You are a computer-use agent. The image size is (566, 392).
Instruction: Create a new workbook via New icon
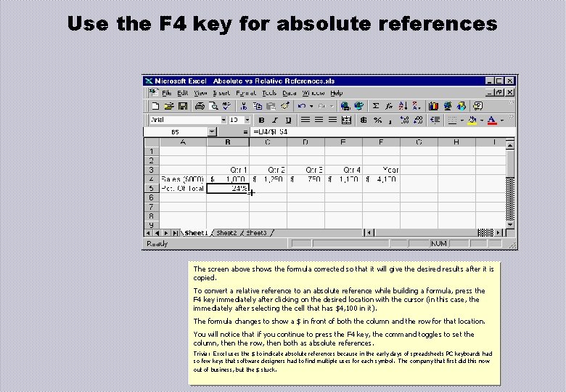coord(155,106)
